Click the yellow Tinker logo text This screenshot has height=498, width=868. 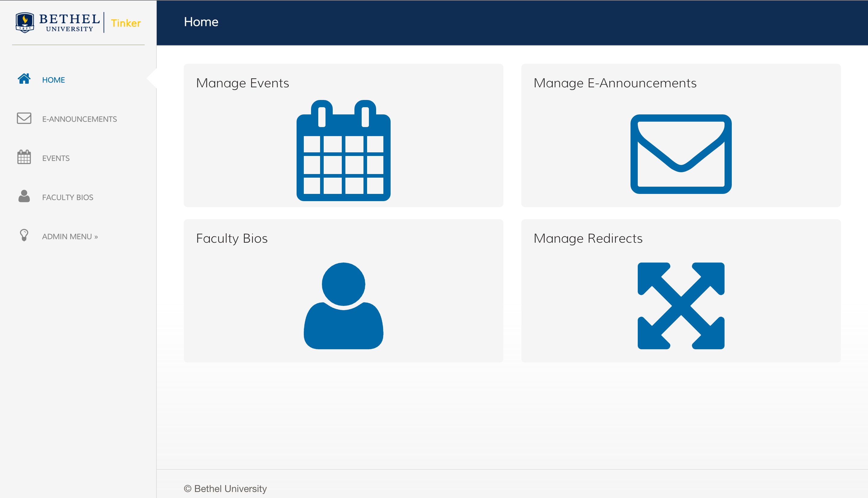(x=126, y=23)
